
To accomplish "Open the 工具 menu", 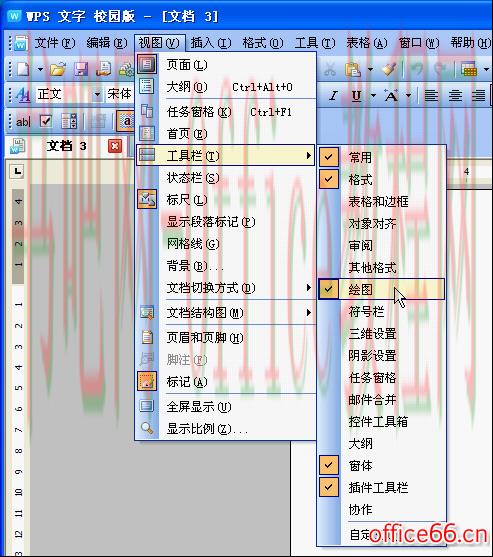I will coord(315,43).
